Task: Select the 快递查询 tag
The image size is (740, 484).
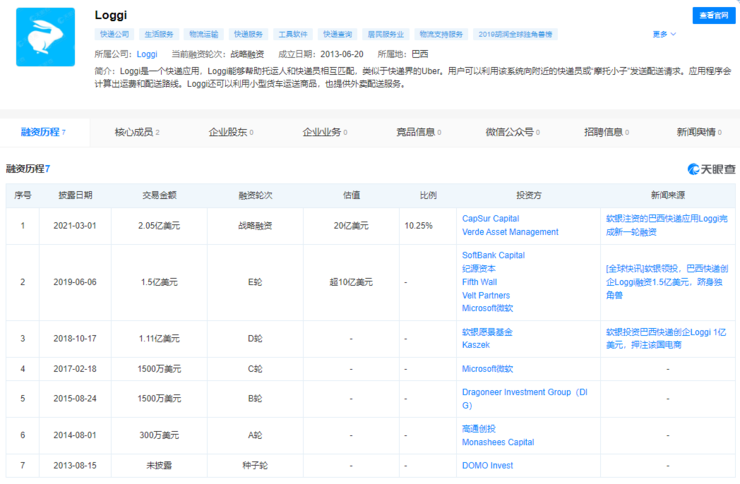Action: (337, 34)
